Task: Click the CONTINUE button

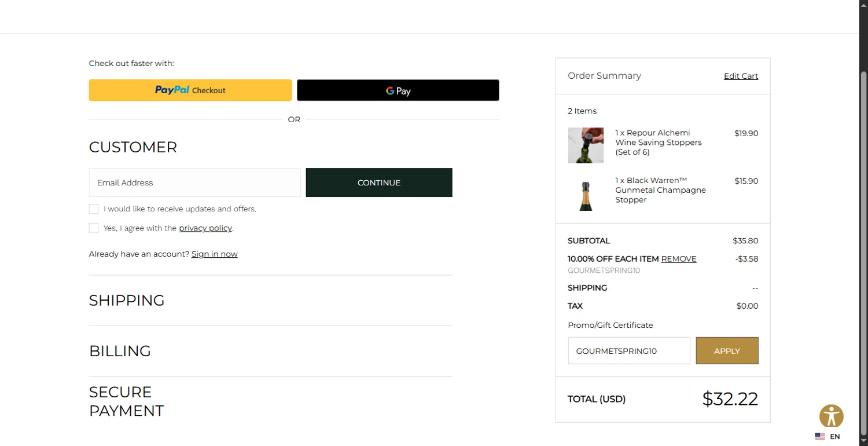Action: pos(379,182)
